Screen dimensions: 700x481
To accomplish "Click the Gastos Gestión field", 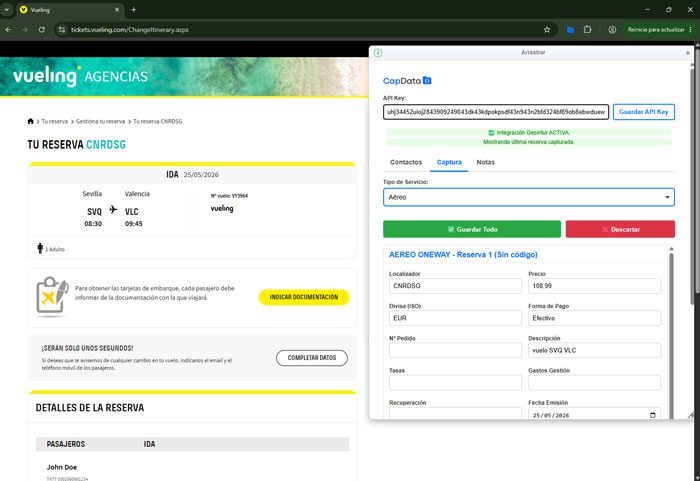I will (594, 382).
